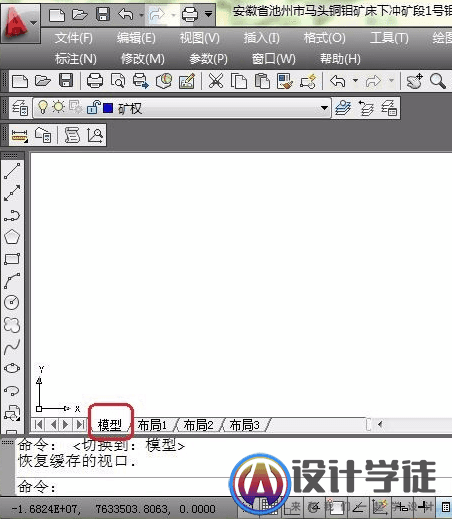
Task: Click Undo in quick access toolbar
Action: tap(126, 15)
